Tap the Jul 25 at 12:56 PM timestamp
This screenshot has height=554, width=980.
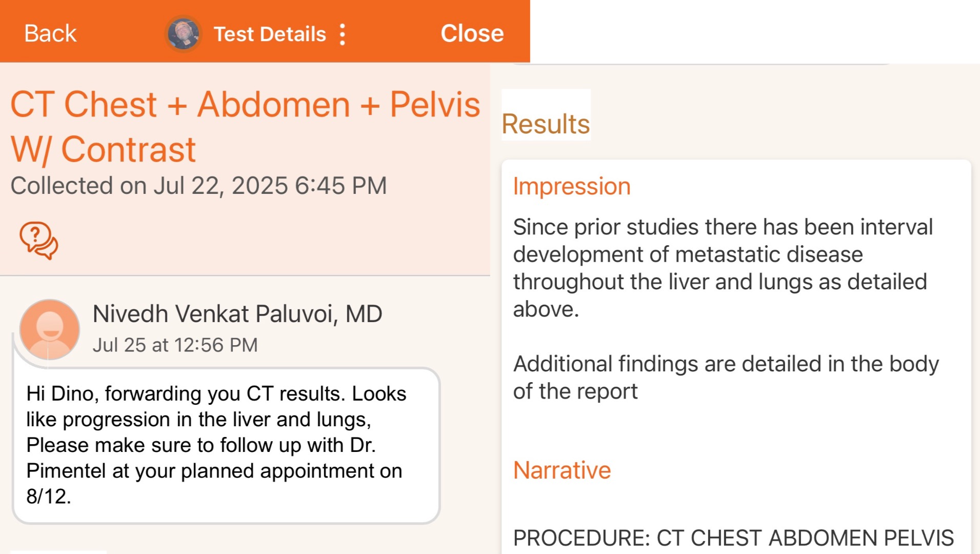click(175, 345)
